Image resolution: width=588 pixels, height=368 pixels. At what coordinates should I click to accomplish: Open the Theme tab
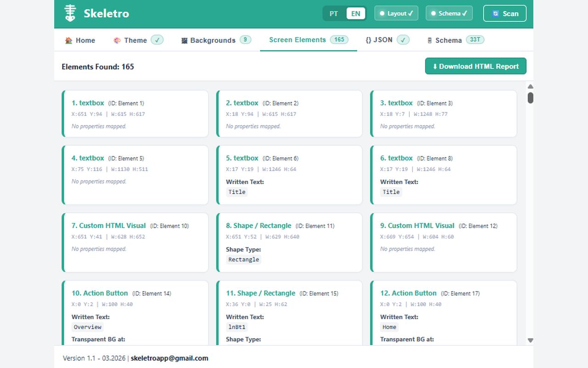coord(138,40)
